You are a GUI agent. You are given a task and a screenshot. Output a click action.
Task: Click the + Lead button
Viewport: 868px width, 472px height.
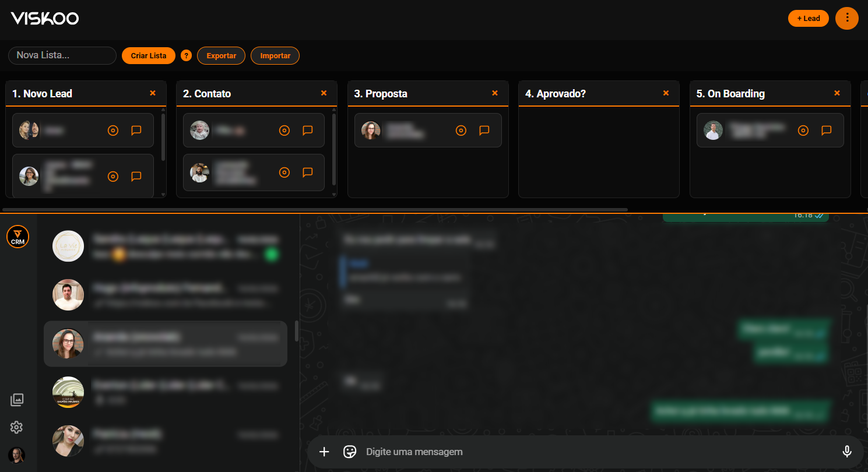(x=808, y=19)
